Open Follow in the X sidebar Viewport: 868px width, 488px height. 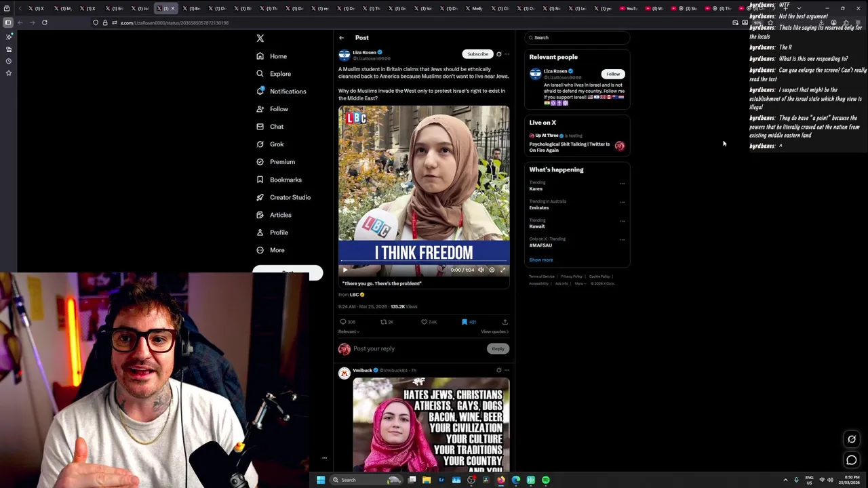273,109
